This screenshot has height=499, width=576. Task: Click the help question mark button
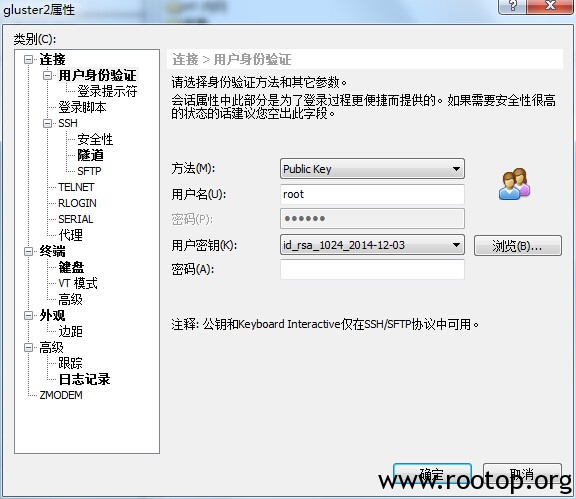[x=513, y=6]
